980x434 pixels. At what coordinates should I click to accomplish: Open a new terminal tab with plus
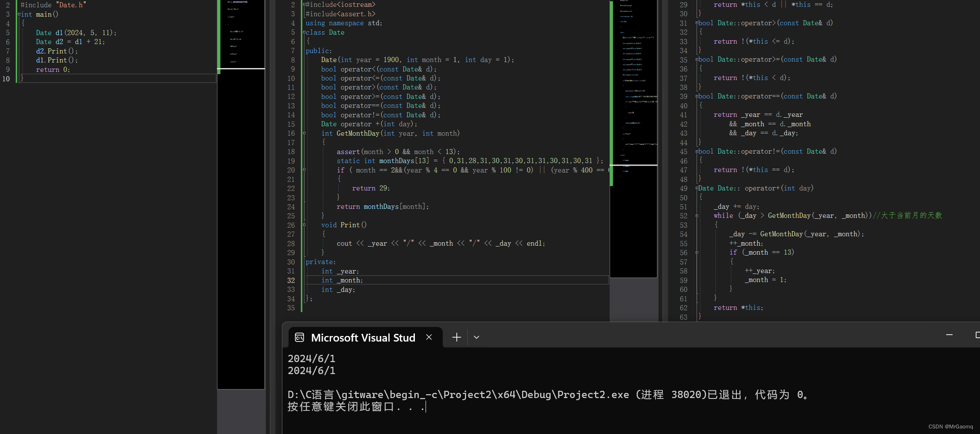(456, 337)
